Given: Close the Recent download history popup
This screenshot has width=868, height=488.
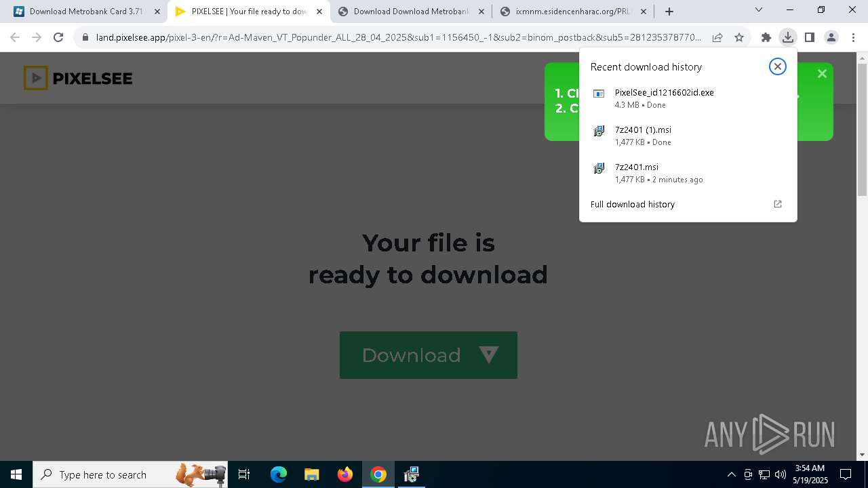Looking at the screenshot, I should click(778, 66).
